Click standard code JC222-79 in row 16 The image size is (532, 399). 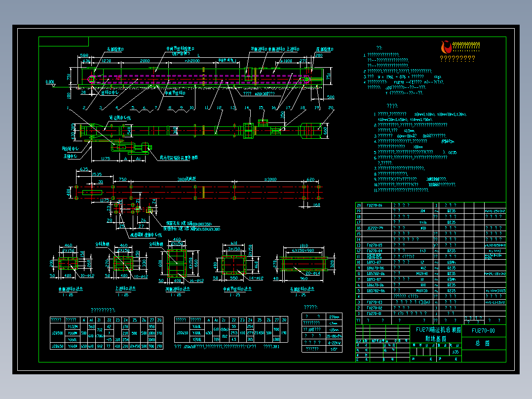374,228
